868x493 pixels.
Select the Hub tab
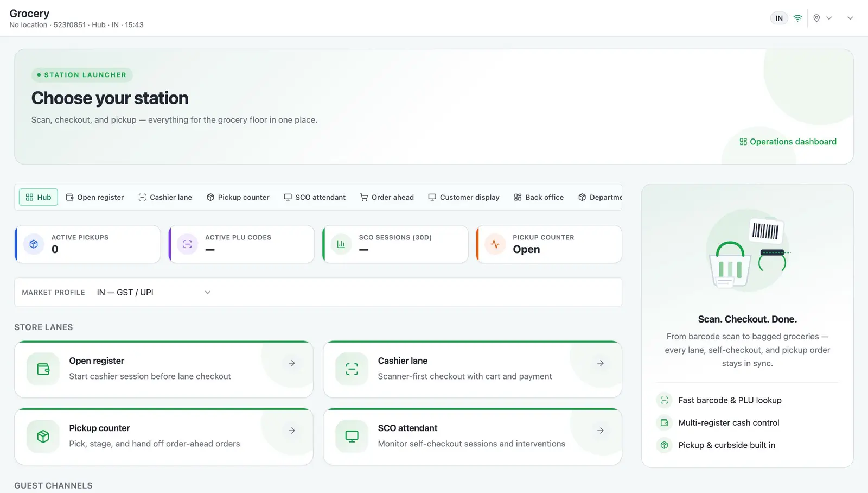point(39,197)
